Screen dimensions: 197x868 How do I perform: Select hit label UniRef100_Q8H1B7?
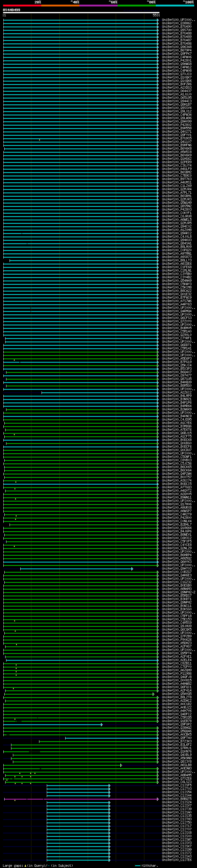coord(176,104)
